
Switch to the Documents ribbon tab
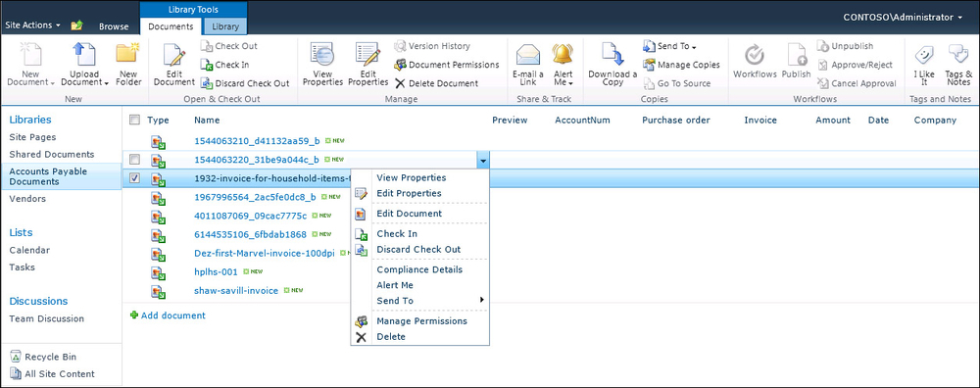point(171,26)
